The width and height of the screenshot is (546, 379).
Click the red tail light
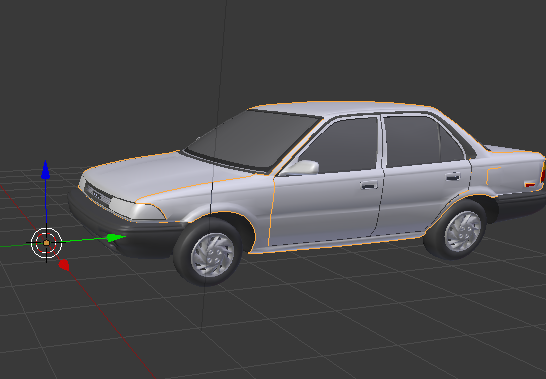click(x=530, y=184)
